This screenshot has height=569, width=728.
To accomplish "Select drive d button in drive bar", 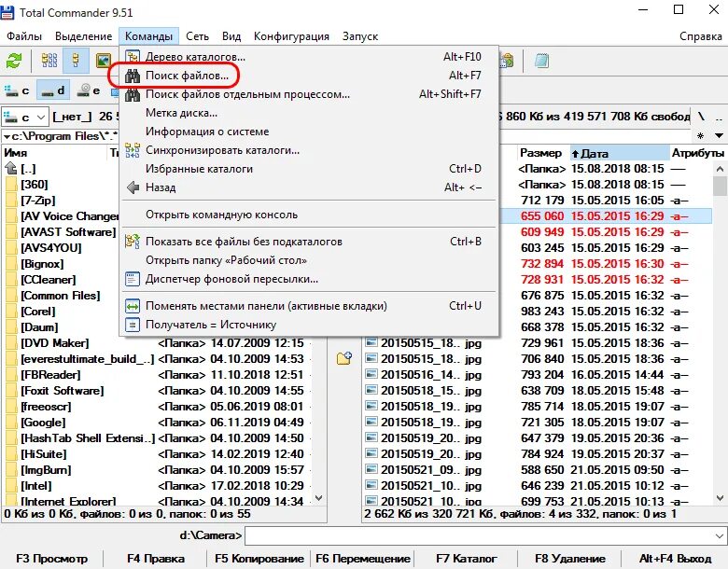I will (x=53, y=90).
